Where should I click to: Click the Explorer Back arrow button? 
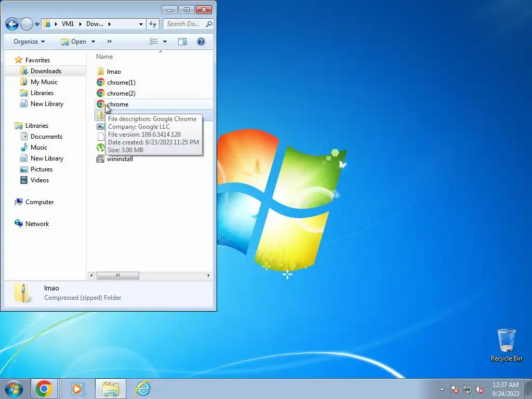[x=12, y=24]
